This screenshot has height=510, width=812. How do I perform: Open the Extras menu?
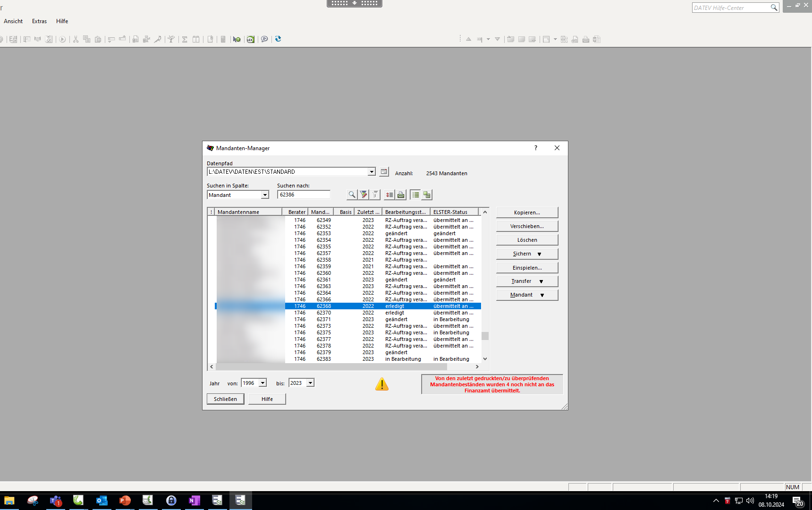[39, 21]
